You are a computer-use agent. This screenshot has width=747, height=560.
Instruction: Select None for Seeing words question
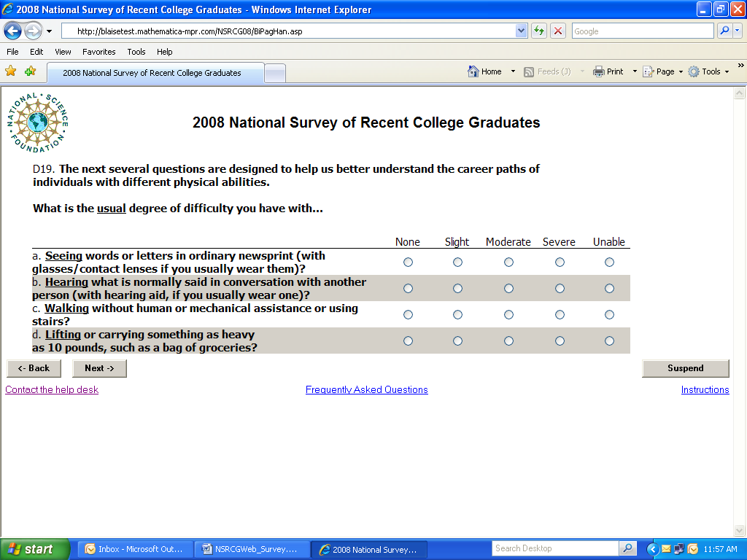[408, 262]
